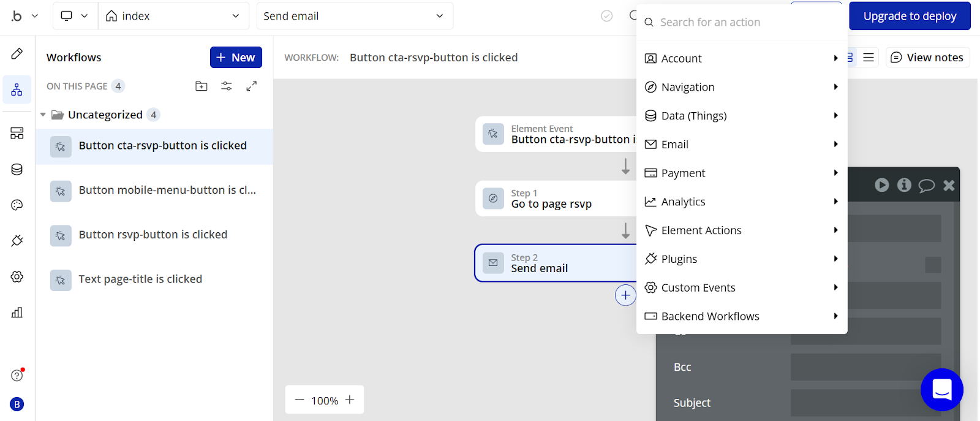Screen dimensions: 980x421
Task: Open the Email actions submenu
Action: [x=742, y=145]
